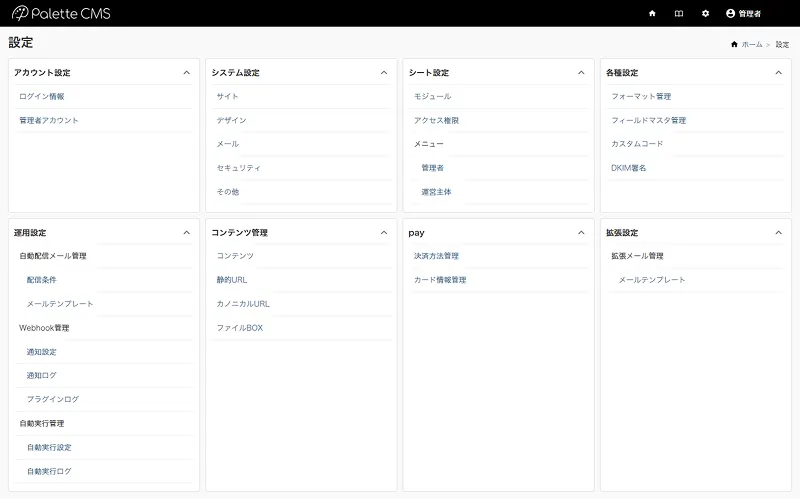The height and width of the screenshot is (499, 800).
Task: Collapse the 拡張設定 panel
Action: [779, 233]
